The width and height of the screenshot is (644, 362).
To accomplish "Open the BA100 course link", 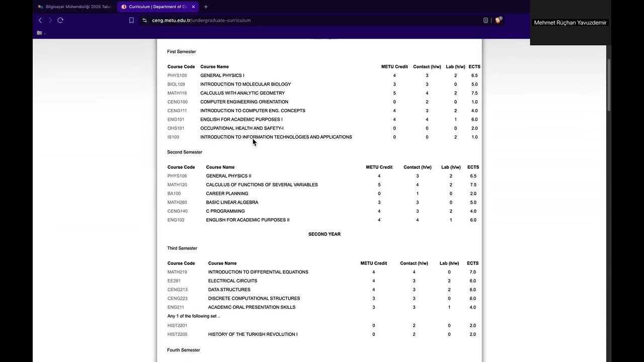I will (x=174, y=194).
